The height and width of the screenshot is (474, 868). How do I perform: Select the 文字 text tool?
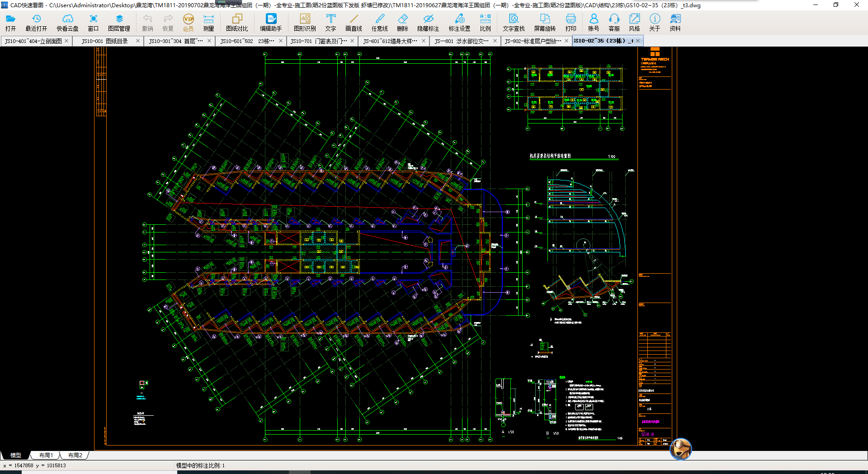330,23
